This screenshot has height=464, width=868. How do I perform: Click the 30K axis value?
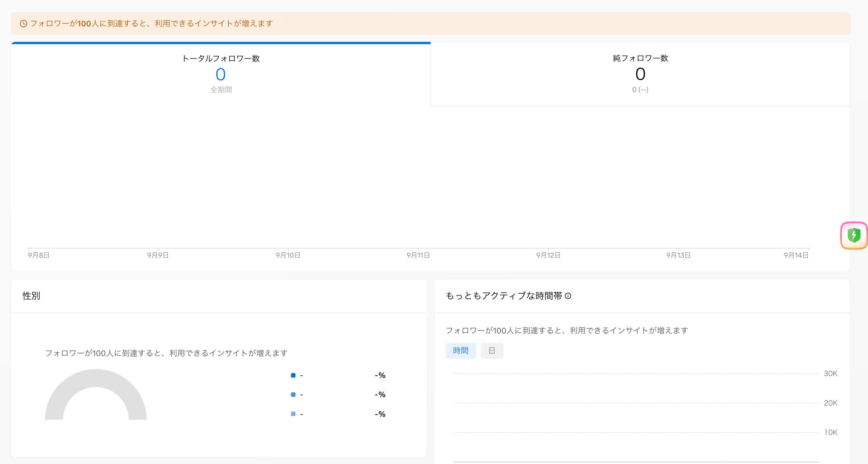tap(830, 373)
